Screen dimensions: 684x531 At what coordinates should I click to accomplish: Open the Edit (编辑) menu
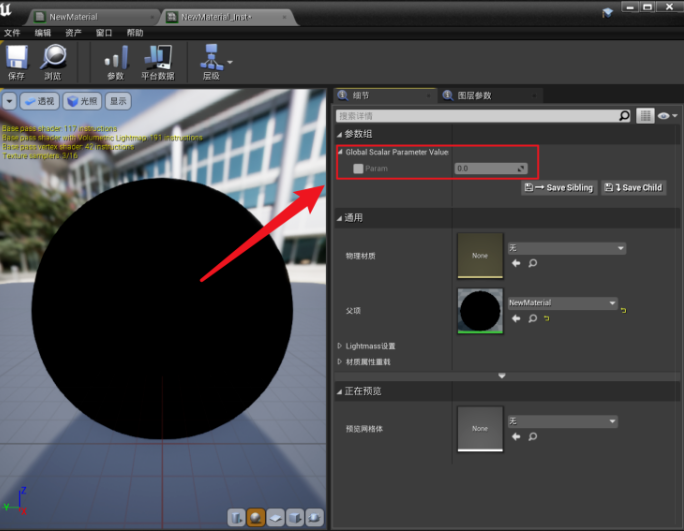43,33
